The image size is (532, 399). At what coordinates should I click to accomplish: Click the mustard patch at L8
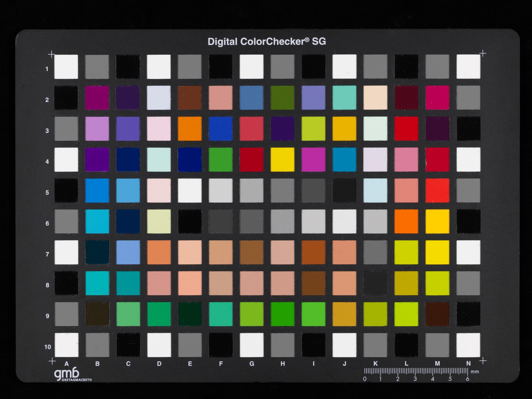407,283
